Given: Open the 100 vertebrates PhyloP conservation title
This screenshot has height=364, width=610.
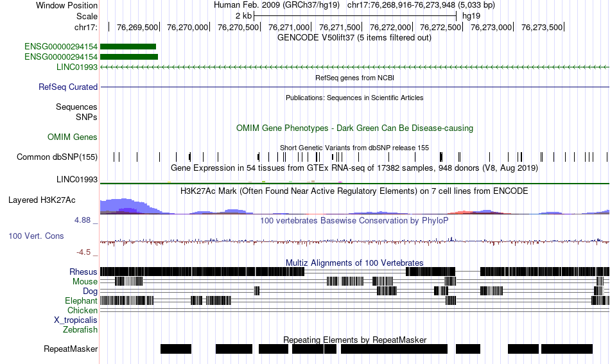Looking at the screenshot, I should 354,220.
